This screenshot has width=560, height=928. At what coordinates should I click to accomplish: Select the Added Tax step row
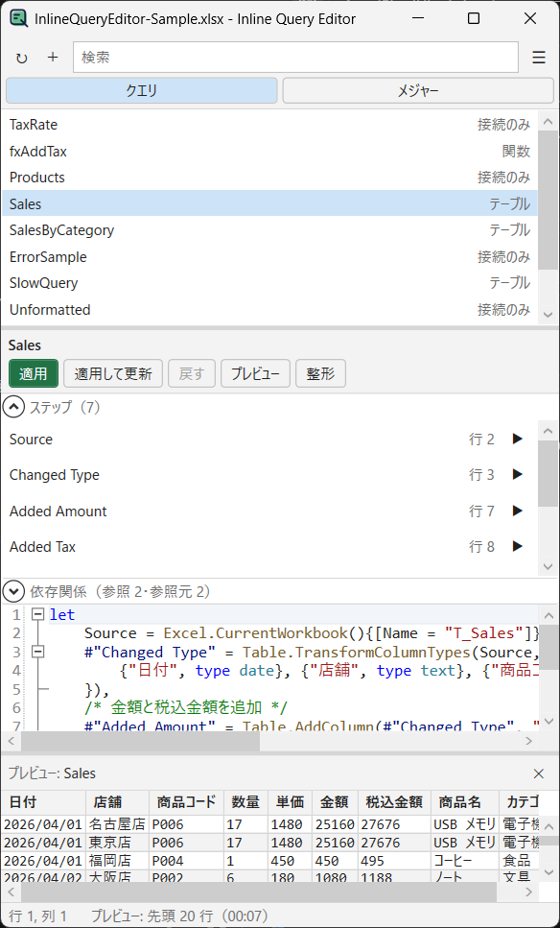click(x=269, y=546)
